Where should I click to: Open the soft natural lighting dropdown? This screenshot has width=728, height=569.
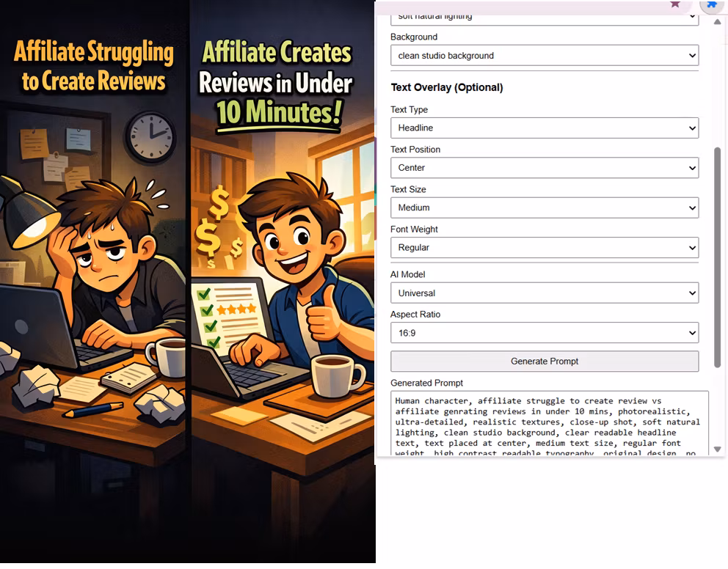544,18
